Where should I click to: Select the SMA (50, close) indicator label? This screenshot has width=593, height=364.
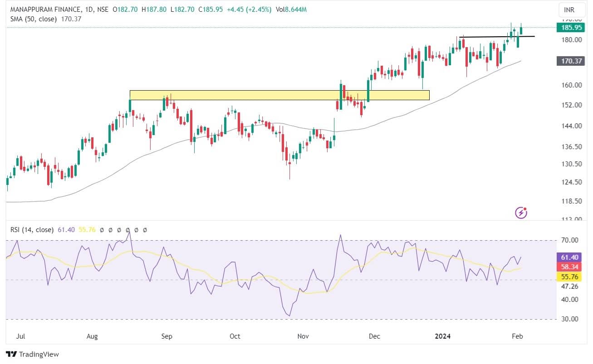point(34,19)
